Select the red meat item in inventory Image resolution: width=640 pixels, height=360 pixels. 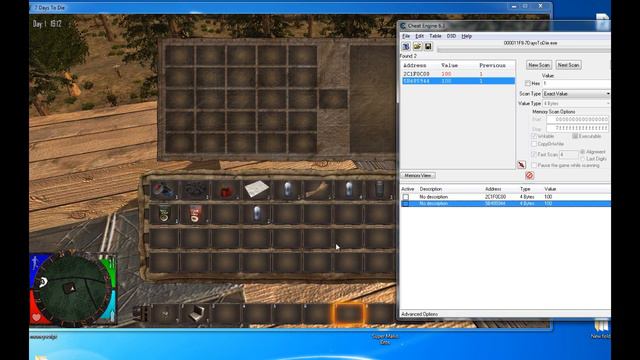point(226,190)
